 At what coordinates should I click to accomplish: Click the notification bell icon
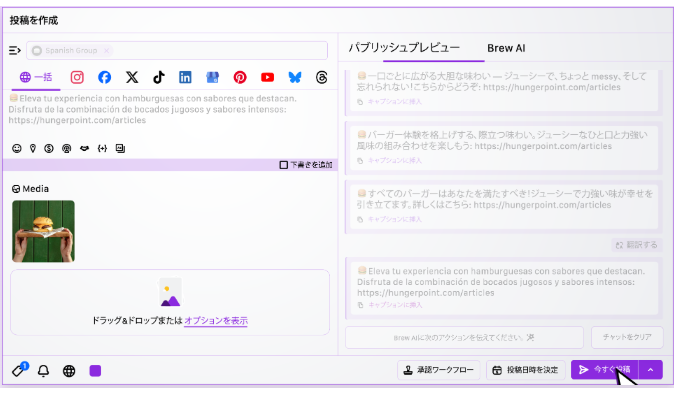coord(43,370)
